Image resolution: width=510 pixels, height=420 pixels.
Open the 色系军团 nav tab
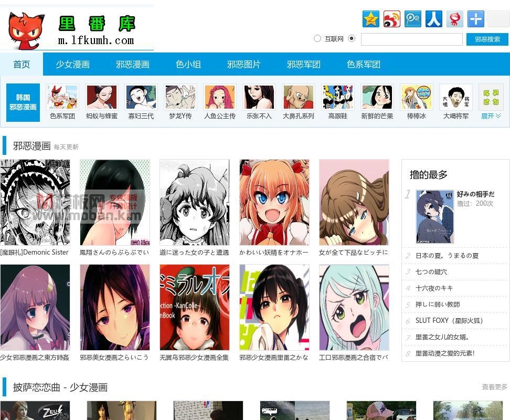(x=363, y=64)
